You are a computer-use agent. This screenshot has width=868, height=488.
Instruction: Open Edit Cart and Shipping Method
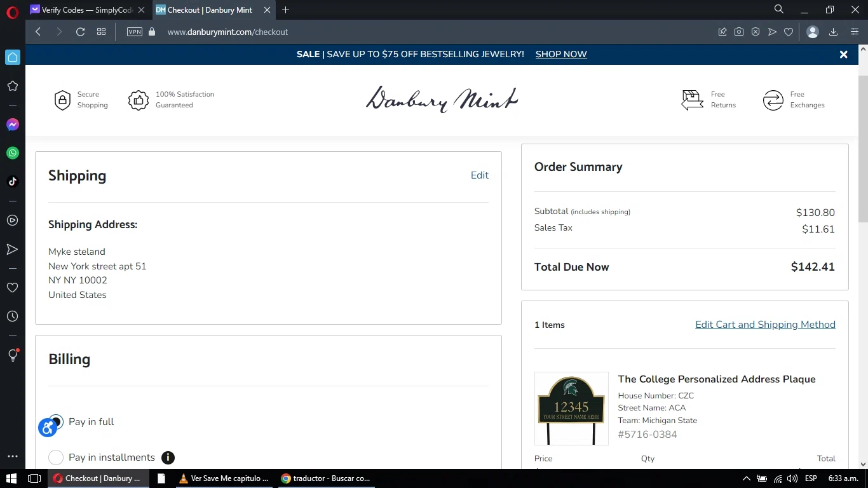tap(765, 325)
